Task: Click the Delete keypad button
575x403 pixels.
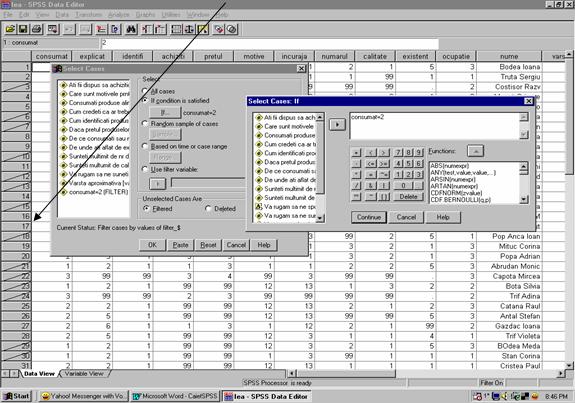Action: coord(408,197)
